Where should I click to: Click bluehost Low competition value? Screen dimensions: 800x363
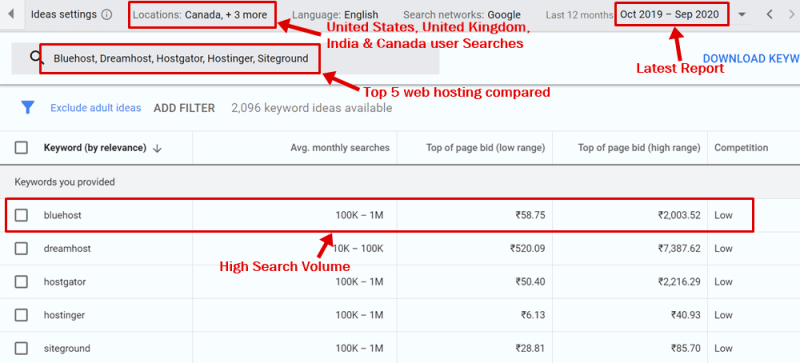[723, 215]
